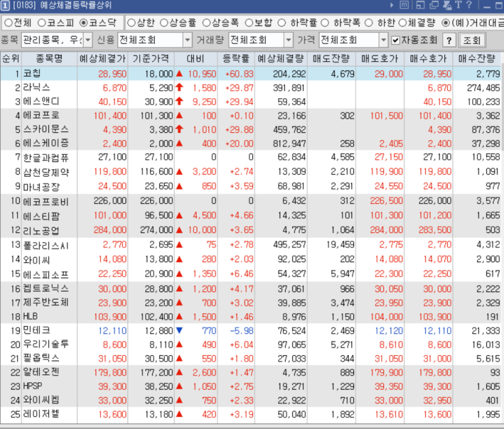
Task: Open the 종목 filter dropdown
Action: click(x=88, y=41)
